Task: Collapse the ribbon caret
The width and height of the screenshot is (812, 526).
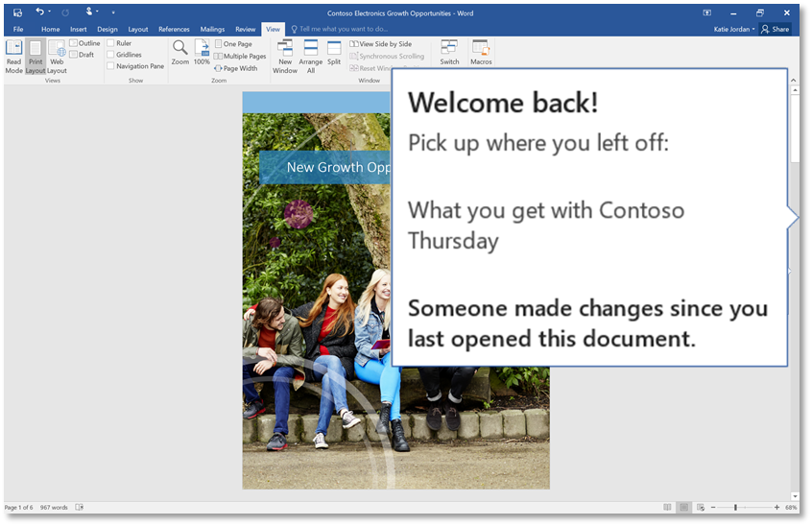Action: pyautogui.click(x=793, y=81)
